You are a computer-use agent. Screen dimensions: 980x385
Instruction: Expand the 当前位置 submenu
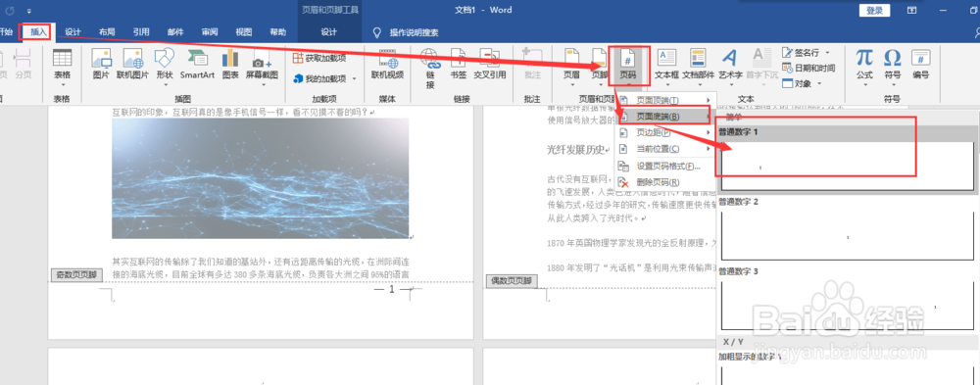click(665, 149)
